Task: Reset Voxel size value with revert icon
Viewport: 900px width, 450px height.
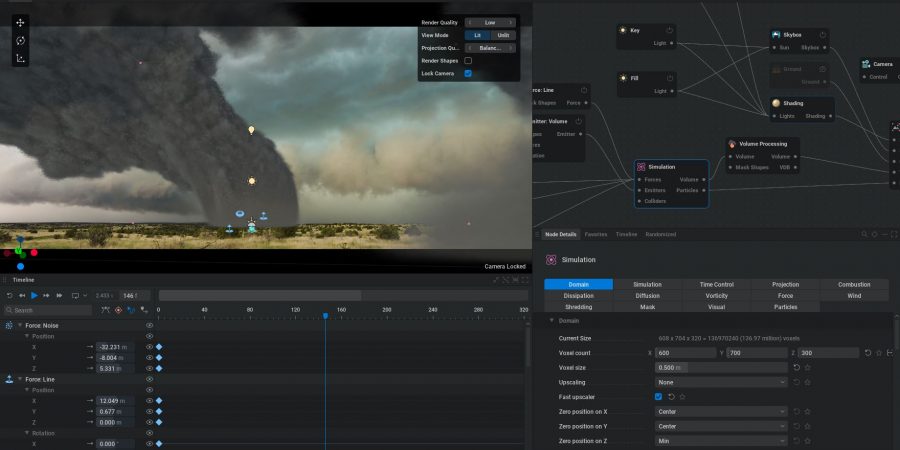Action: coord(796,368)
